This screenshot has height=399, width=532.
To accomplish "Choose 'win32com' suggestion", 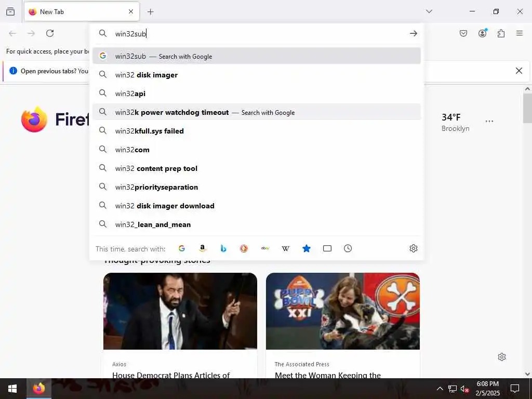I will (257, 149).
